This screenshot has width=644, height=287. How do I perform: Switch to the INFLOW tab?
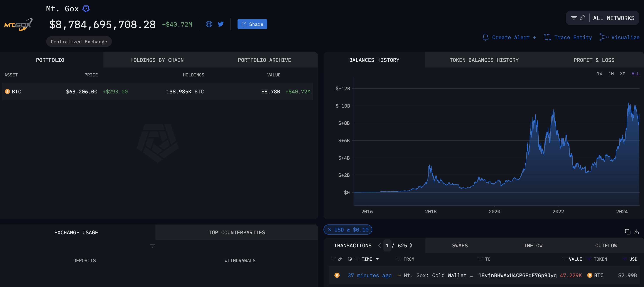click(533, 245)
